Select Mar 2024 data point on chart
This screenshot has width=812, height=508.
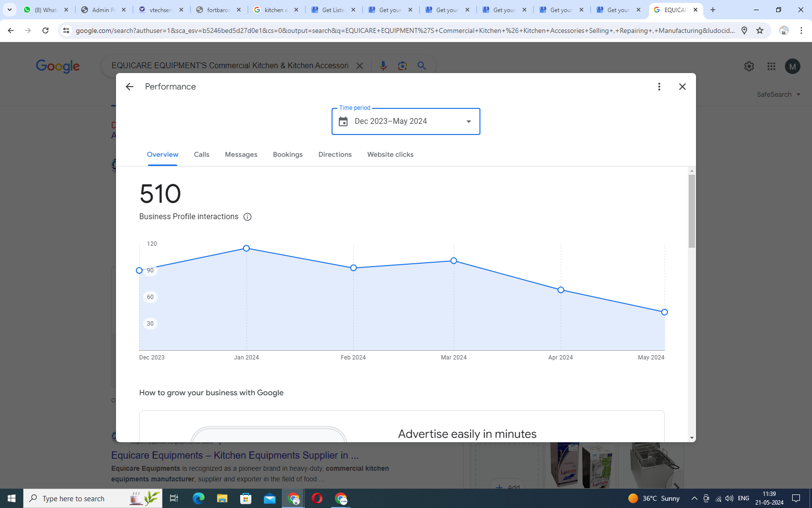(454, 261)
